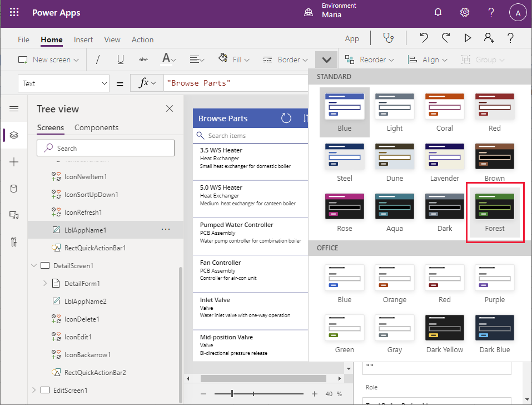Open the Insert plus sidebar icon

click(14, 161)
